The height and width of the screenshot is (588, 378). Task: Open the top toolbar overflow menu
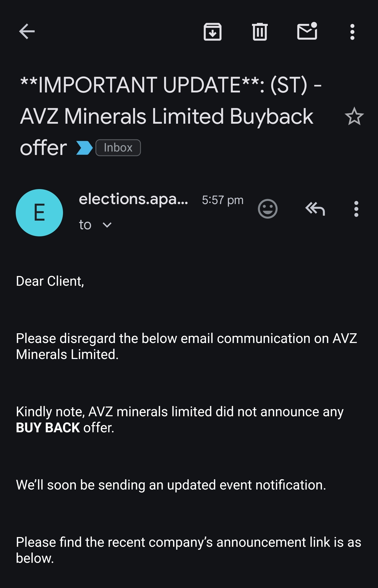tap(352, 32)
